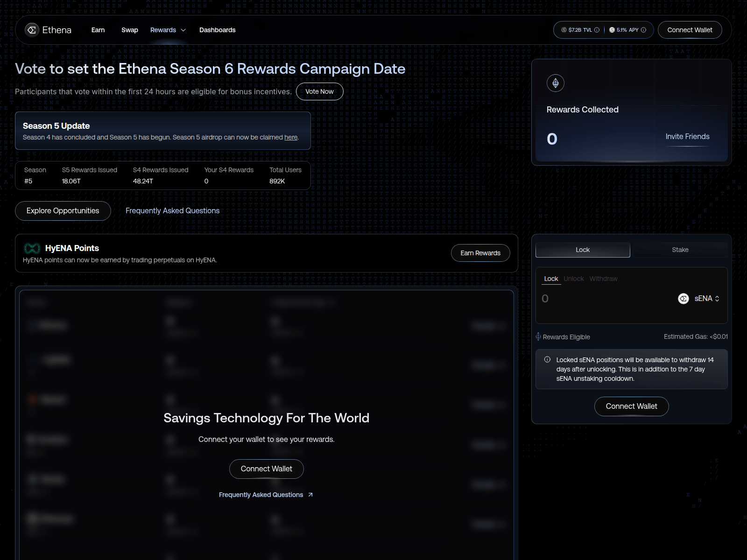Screen dimensions: 747x560
Task: Click the Ethereum icon on Rewards Collected card
Action: pos(555,83)
